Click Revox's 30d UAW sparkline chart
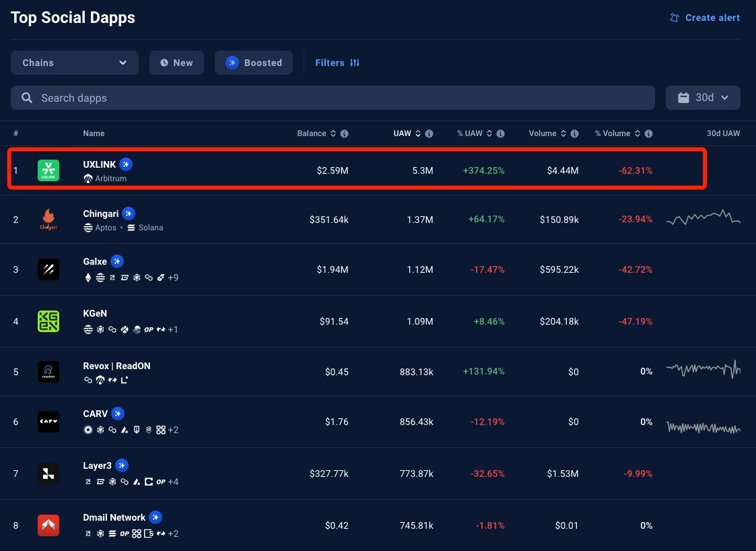Viewport: 756px width, 551px height. [x=703, y=369]
